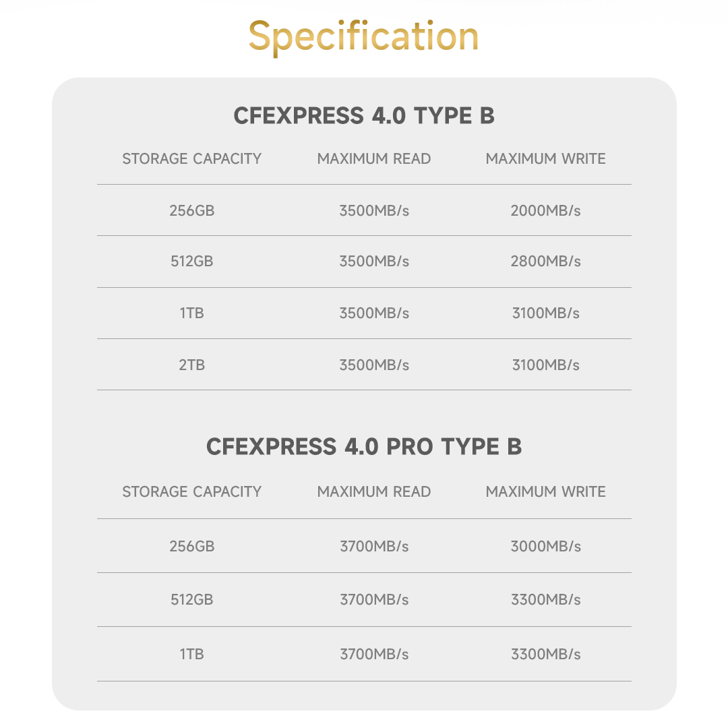The image size is (728, 728).
Task: Click MAXIMUM READ header in first table
Action: pyautogui.click(x=374, y=159)
